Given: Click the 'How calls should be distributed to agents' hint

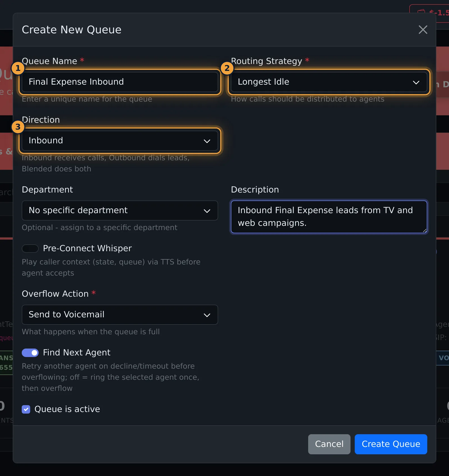Looking at the screenshot, I should coord(308,99).
